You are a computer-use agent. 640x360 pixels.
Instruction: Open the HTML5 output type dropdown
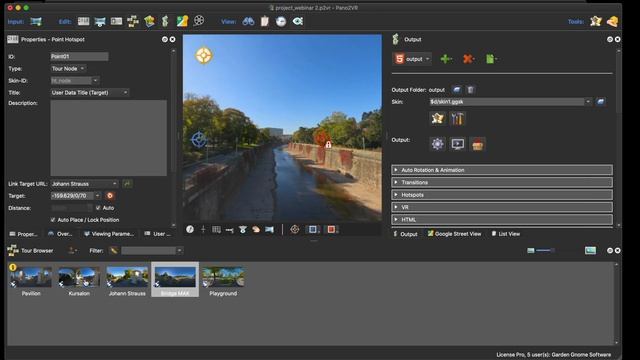click(412, 59)
